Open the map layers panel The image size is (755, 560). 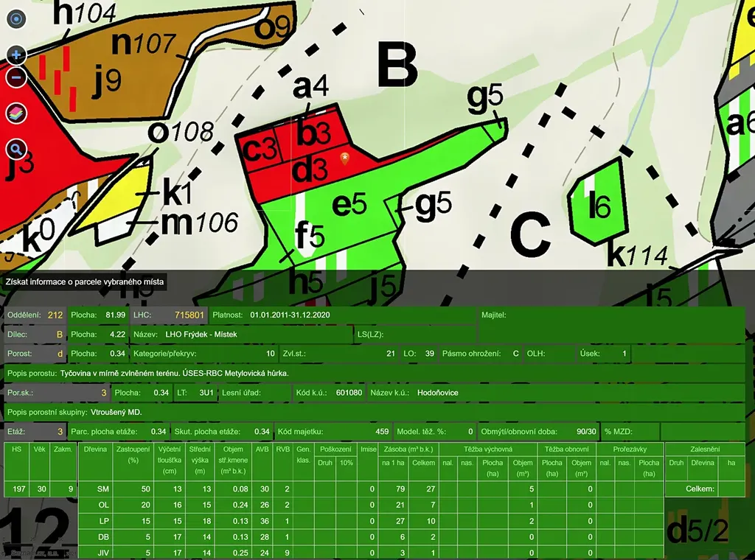(x=16, y=113)
